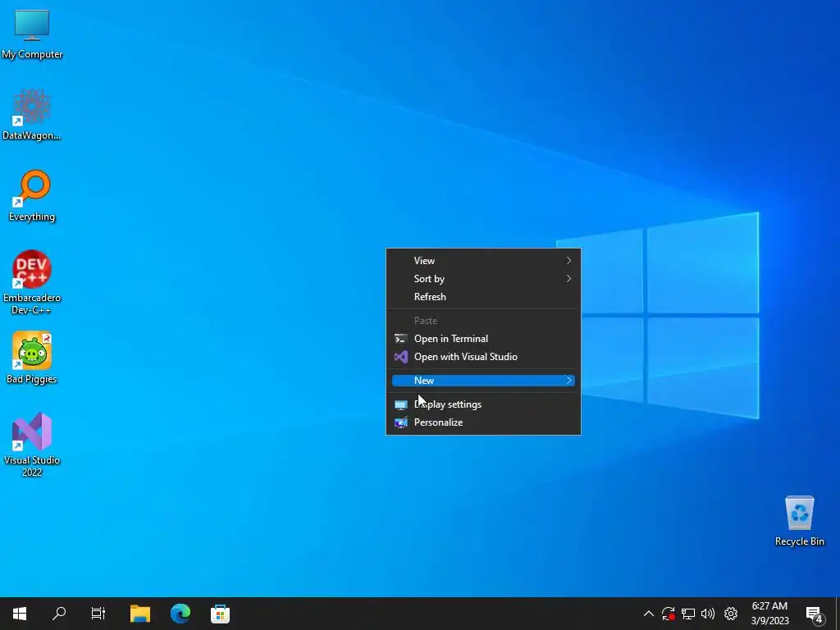Image resolution: width=840 pixels, height=630 pixels.
Task: Open the clock showing 6:27 AM
Action: click(x=769, y=614)
